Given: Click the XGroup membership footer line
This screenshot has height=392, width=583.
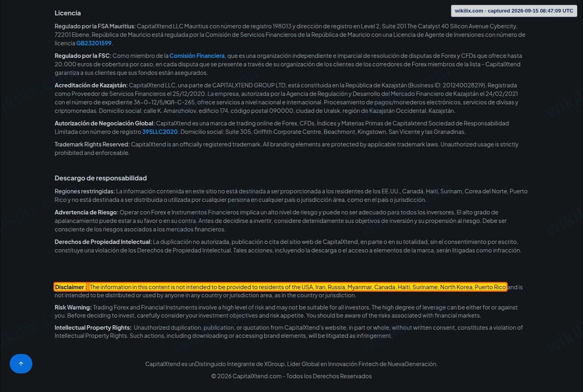Looking at the screenshot, I should pos(291,364).
